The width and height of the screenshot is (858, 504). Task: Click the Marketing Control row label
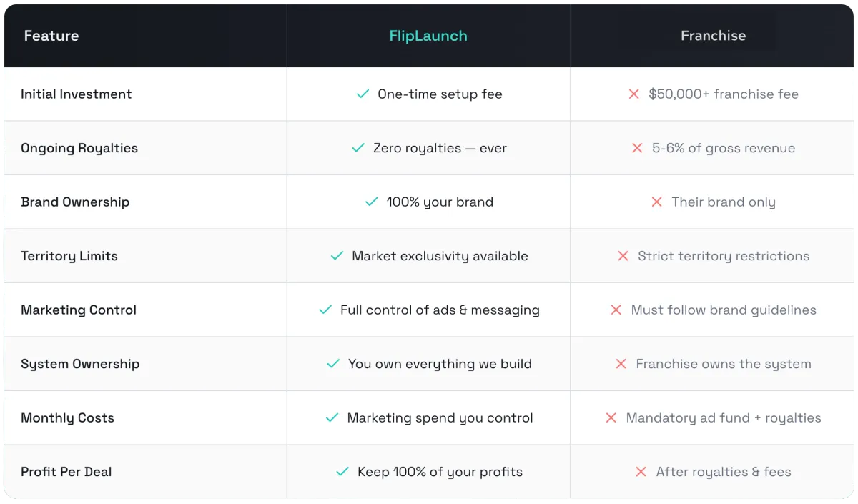[x=79, y=310]
